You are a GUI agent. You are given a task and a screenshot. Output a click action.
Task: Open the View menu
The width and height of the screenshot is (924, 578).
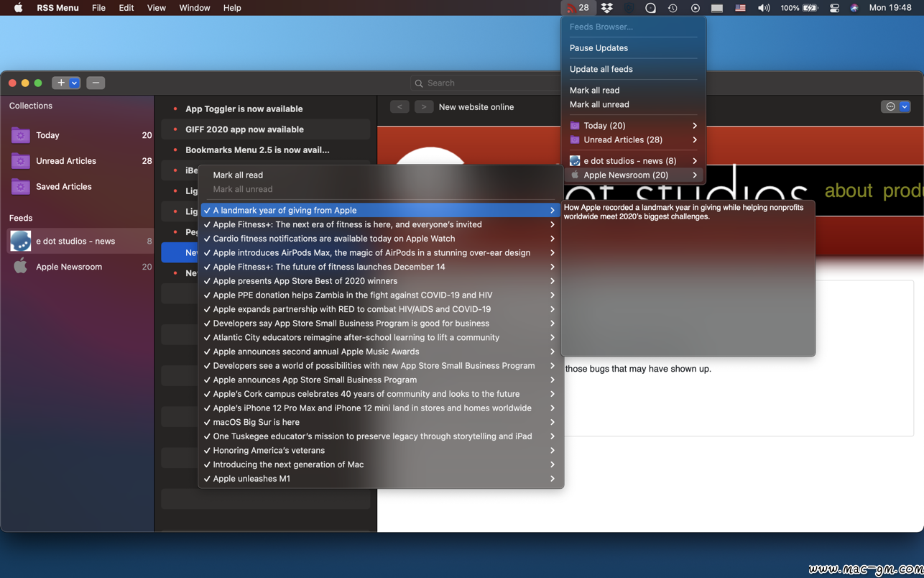[156, 8]
